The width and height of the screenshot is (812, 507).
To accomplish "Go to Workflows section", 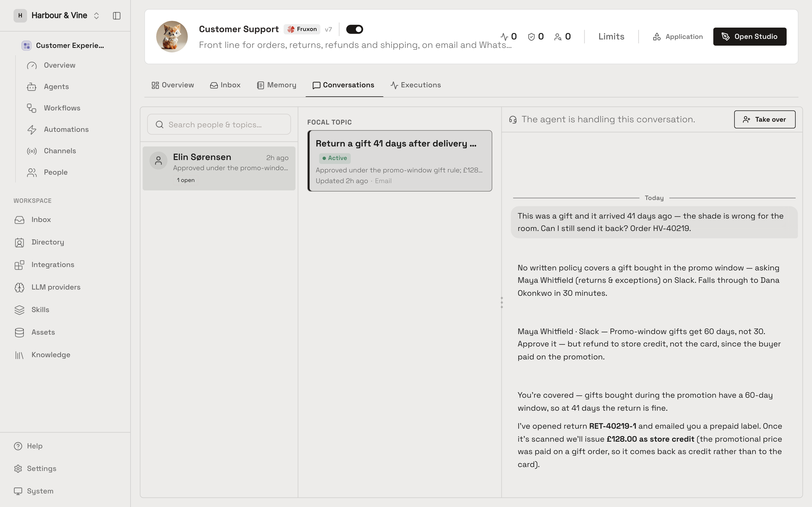I will click(x=62, y=108).
